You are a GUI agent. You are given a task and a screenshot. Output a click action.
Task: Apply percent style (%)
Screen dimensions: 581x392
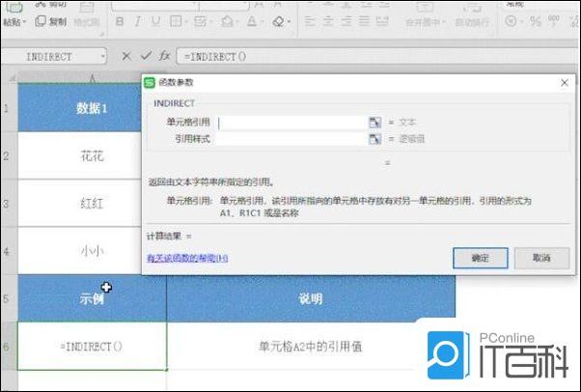(x=536, y=21)
